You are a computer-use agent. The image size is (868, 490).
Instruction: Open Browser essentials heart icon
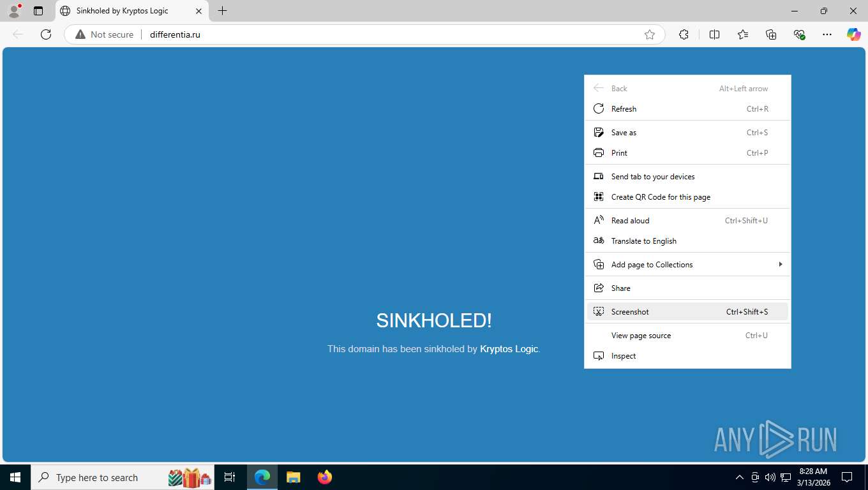pyautogui.click(x=799, y=34)
